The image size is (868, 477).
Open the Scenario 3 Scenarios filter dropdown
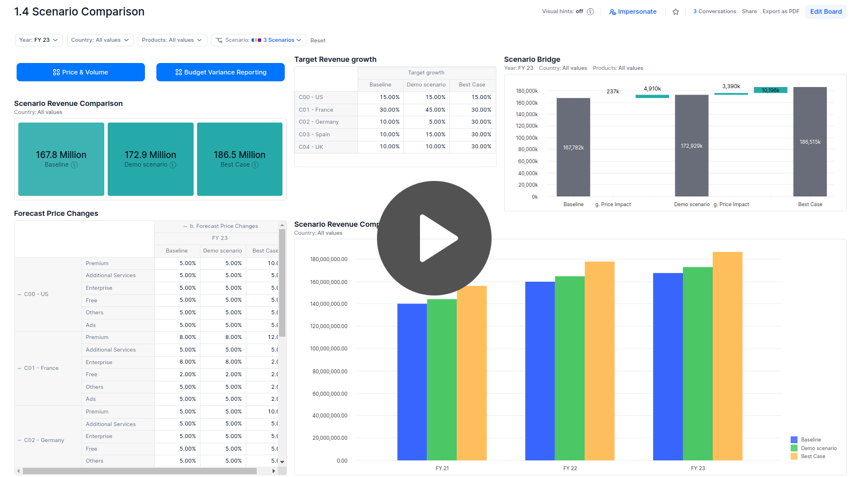point(258,40)
